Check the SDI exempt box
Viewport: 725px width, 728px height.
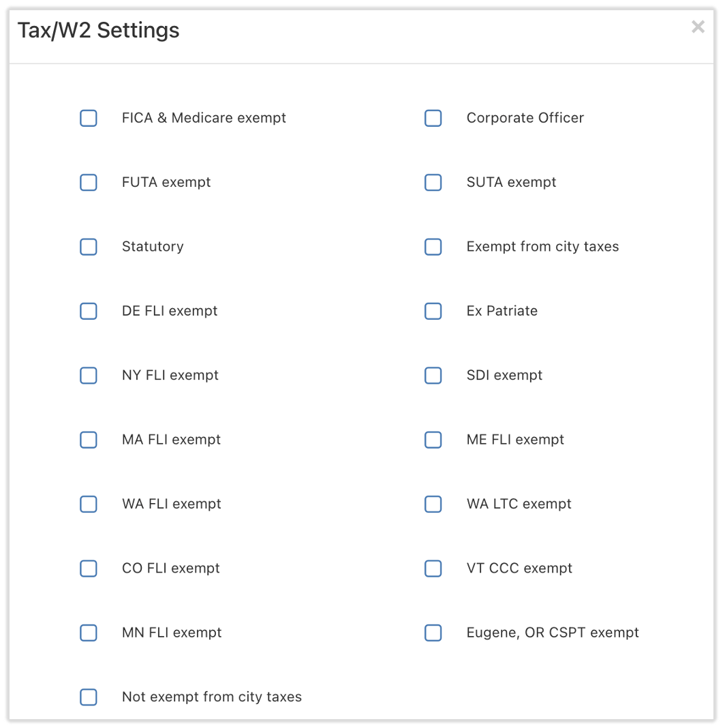[433, 376]
